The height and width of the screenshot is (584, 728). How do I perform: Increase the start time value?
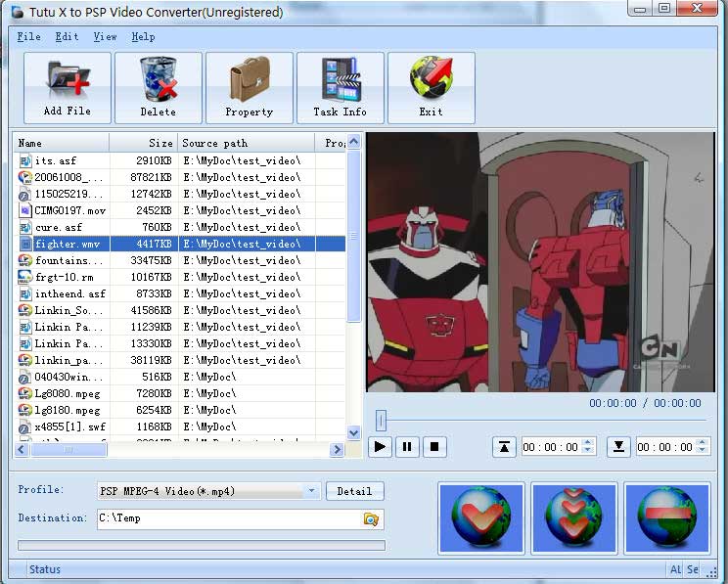(588, 442)
